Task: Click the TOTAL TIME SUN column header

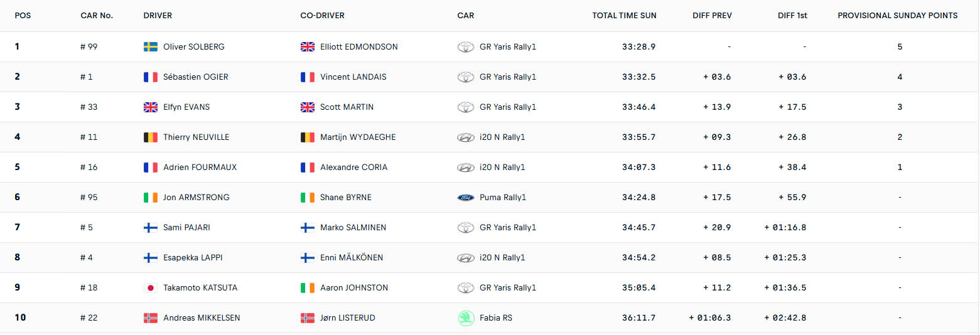Action: tap(624, 16)
